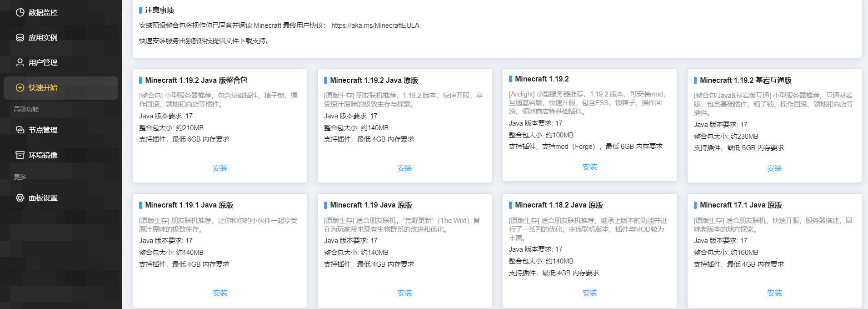Click the 高级功能 sidebar group label
Screen dimensions: 868x309
tap(26, 109)
